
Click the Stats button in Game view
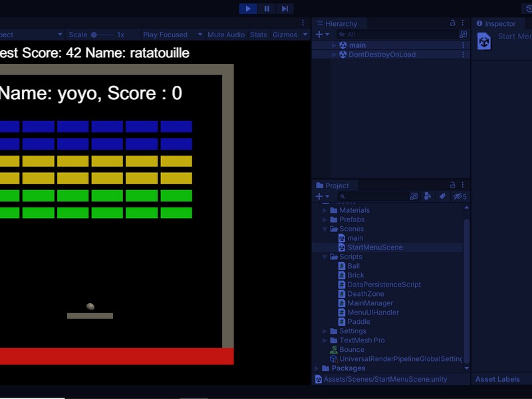click(259, 35)
